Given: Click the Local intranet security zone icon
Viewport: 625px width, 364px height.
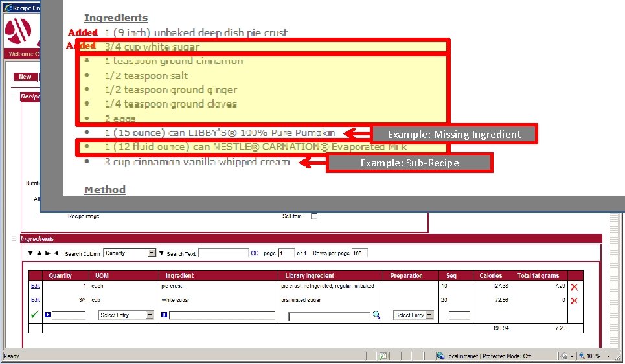Looking at the screenshot, I should point(440,356).
